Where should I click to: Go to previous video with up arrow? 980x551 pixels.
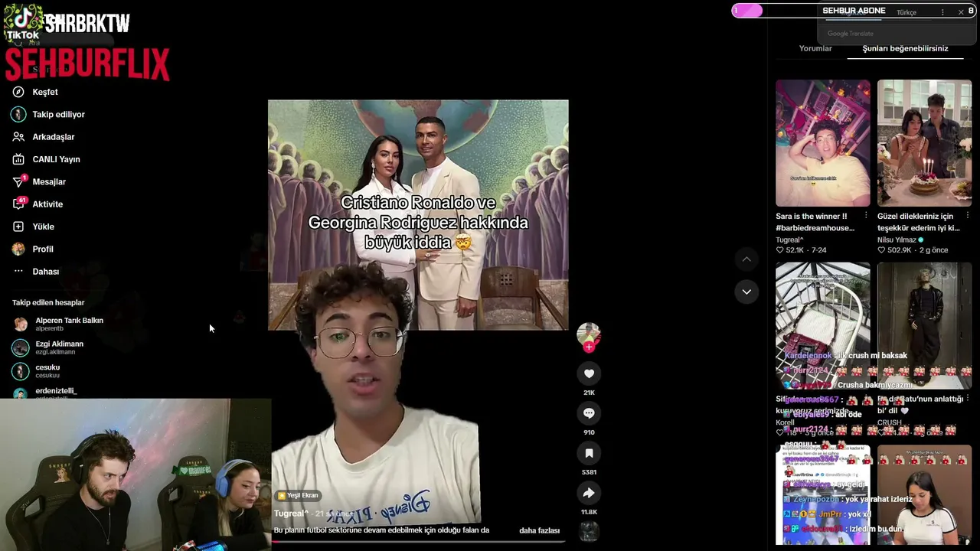(746, 259)
